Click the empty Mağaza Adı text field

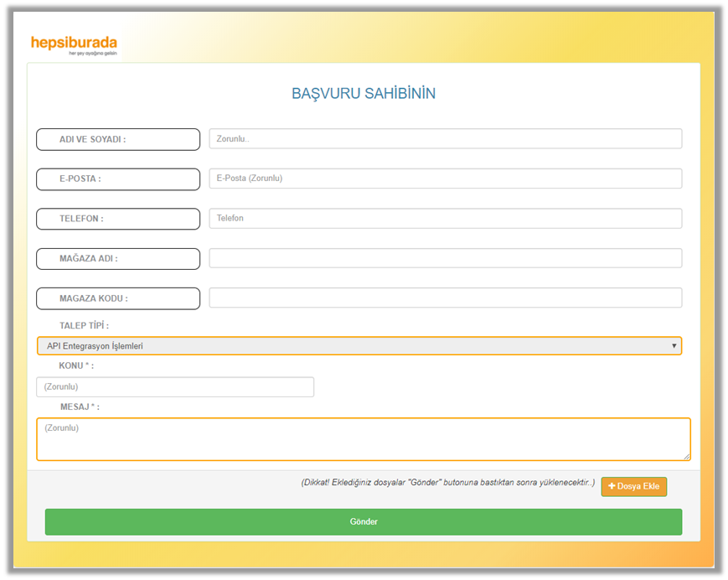point(445,258)
